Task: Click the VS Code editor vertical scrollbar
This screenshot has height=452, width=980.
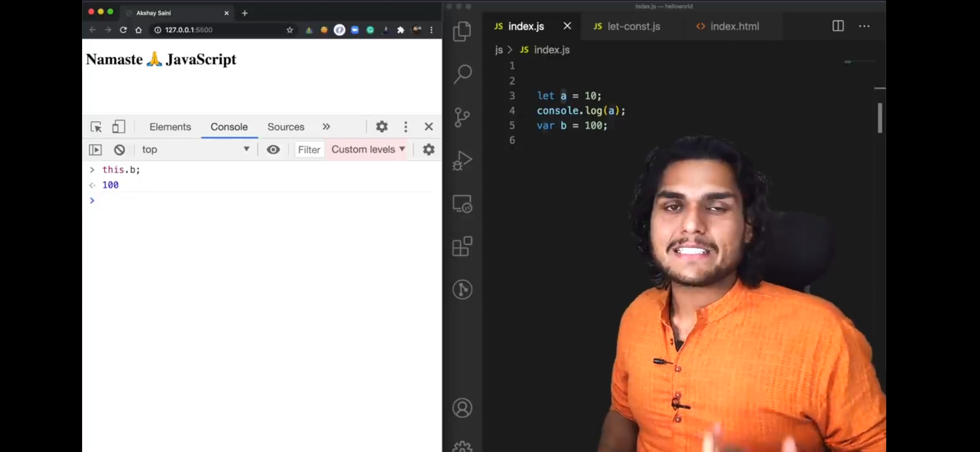Action: [880, 118]
